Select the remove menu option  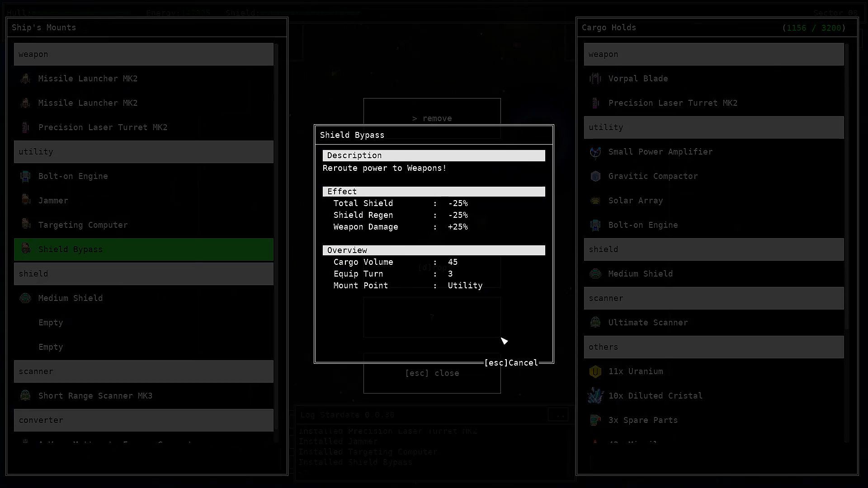coord(432,118)
